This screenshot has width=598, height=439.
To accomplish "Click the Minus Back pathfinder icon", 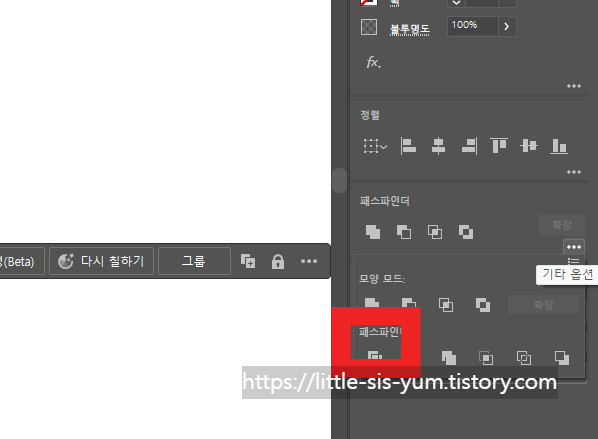I will tap(561, 358).
